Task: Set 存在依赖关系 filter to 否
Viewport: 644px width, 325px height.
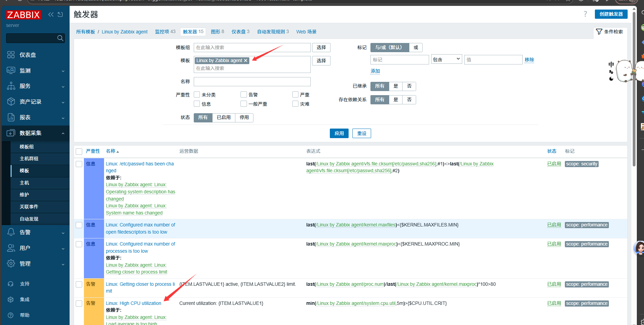Action: 409,100
